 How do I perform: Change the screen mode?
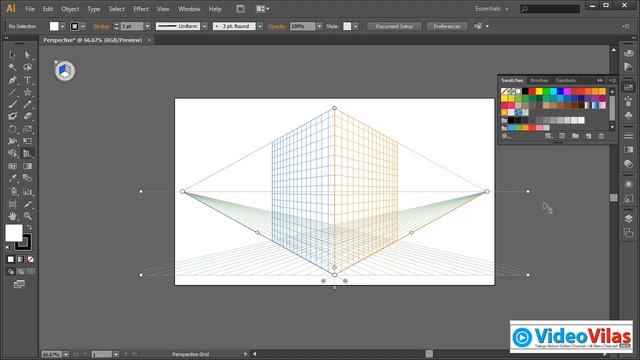tap(19, 284)
